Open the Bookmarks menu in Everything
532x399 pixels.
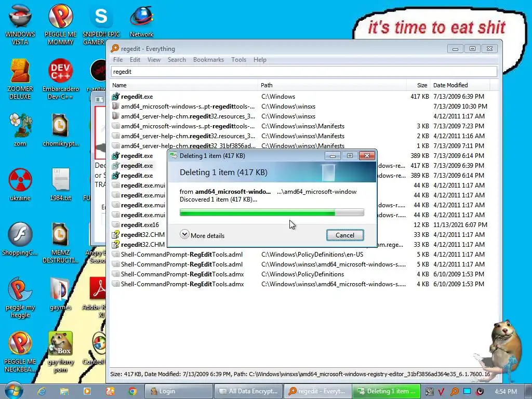[208, 60]
